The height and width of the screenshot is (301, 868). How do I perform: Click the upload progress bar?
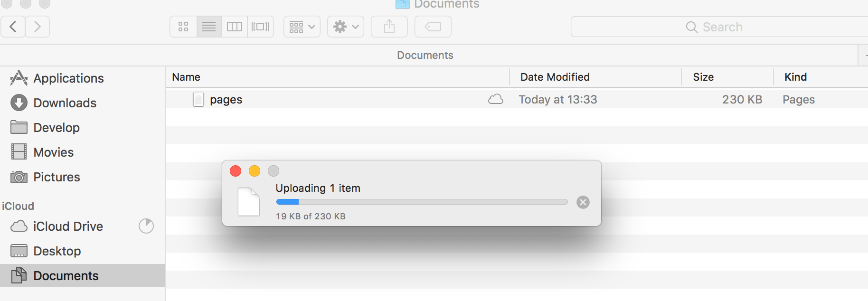tap(421, 201)
